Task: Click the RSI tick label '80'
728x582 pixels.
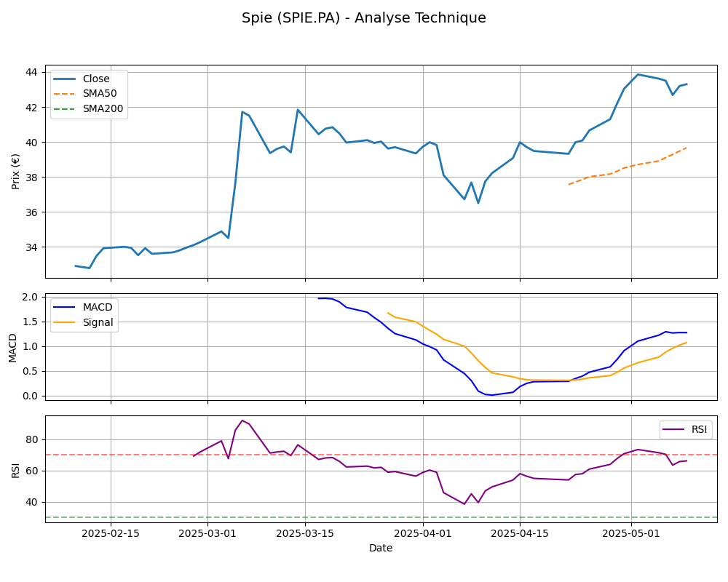Action: point(32,439)
